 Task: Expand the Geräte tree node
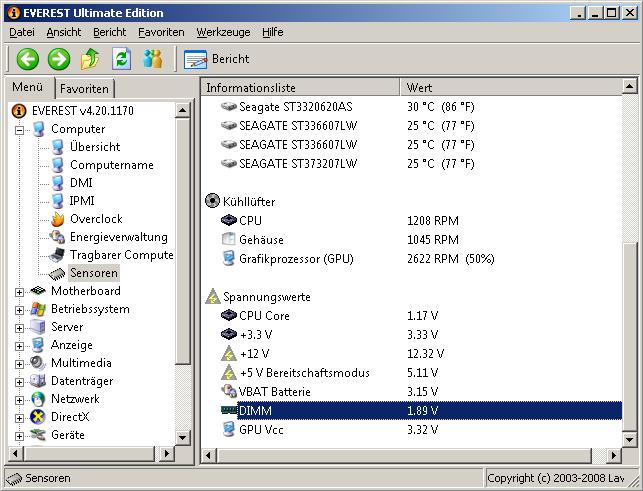pos(19,436)
